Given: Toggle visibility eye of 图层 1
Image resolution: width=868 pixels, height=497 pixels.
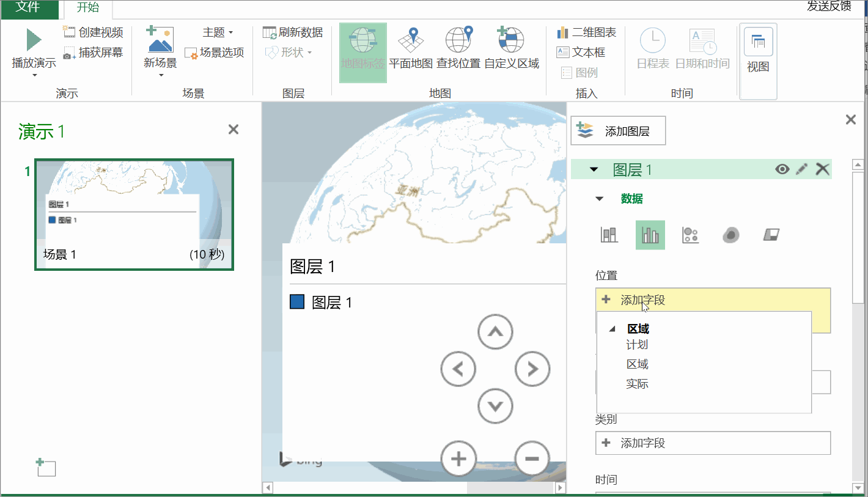Looking at the screenshot, I should [x=782, y=169].
